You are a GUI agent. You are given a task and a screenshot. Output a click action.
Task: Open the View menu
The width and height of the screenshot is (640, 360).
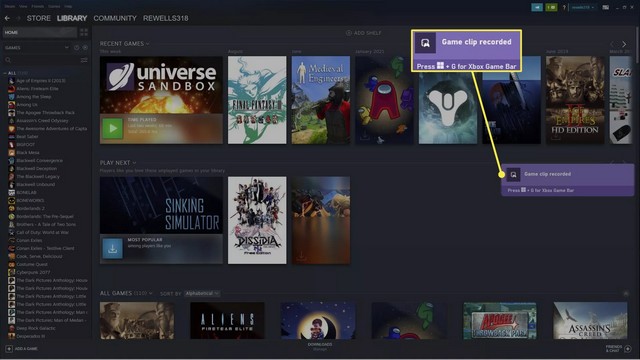(x=23, y=7)
